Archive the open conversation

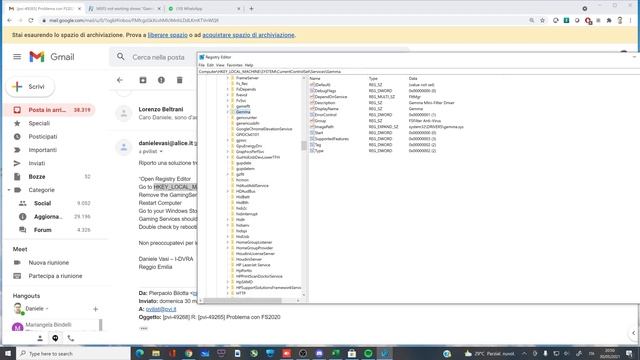pyautogui.click(x=143, y=80)
